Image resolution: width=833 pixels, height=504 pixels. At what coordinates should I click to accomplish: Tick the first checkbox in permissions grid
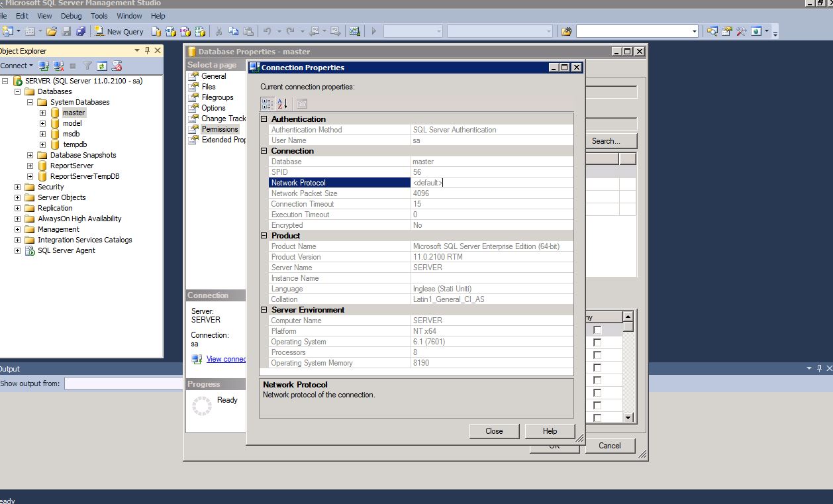597,330
